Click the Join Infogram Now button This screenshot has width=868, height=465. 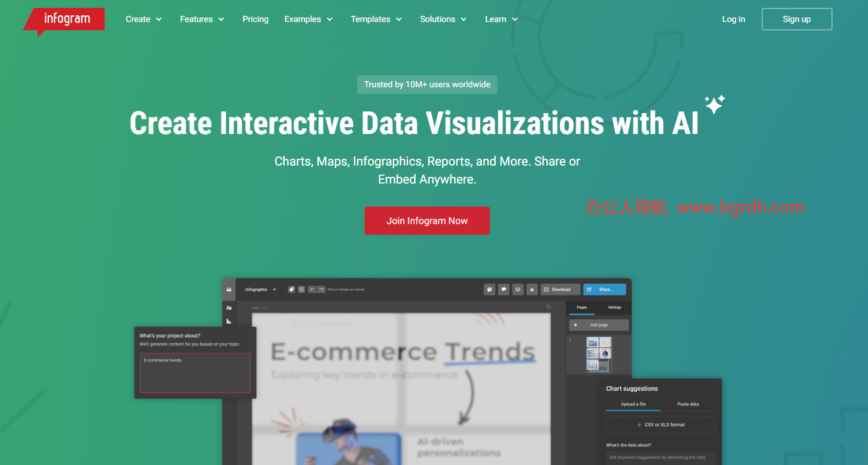point(427,221)
